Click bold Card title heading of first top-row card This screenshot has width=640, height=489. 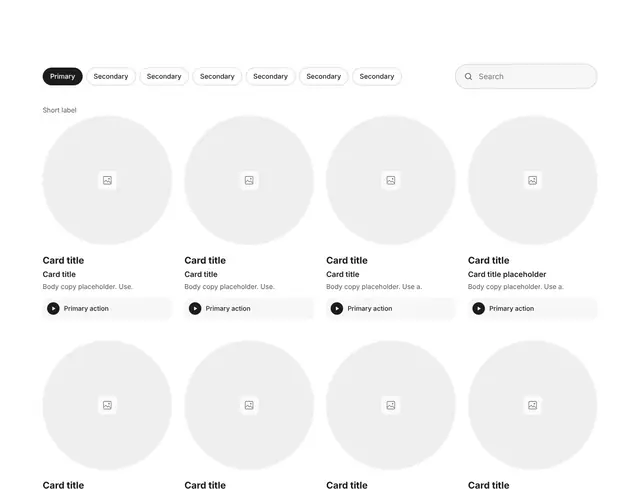(x=63, y=260)
